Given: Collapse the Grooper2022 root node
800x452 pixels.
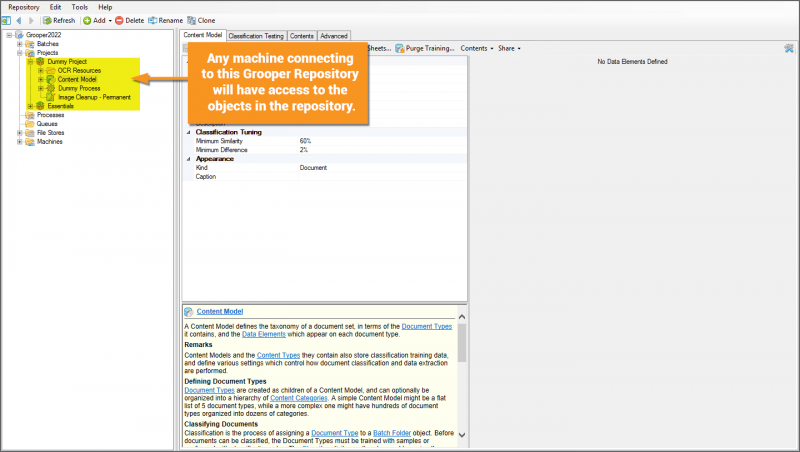Looking at the screenshot, I should pos(9,35).
